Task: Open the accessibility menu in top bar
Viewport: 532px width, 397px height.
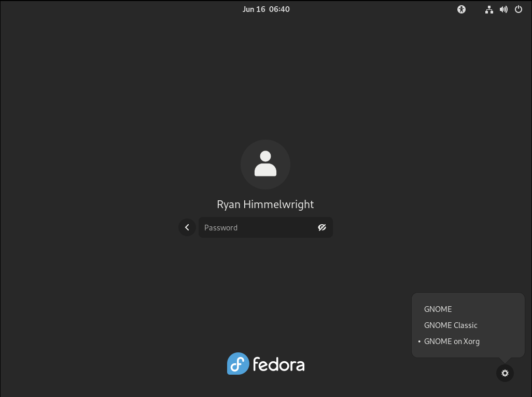Action: [461, 9]
